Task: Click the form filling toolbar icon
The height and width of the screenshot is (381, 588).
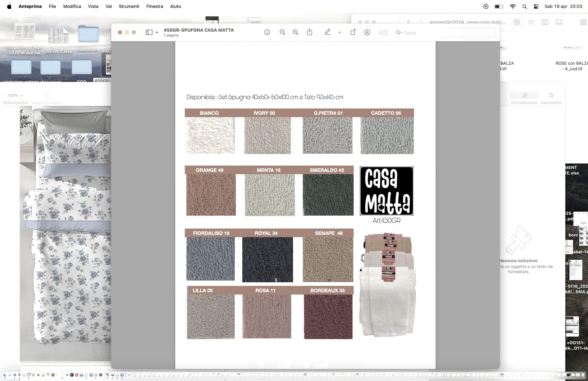Action: point(383,32)
